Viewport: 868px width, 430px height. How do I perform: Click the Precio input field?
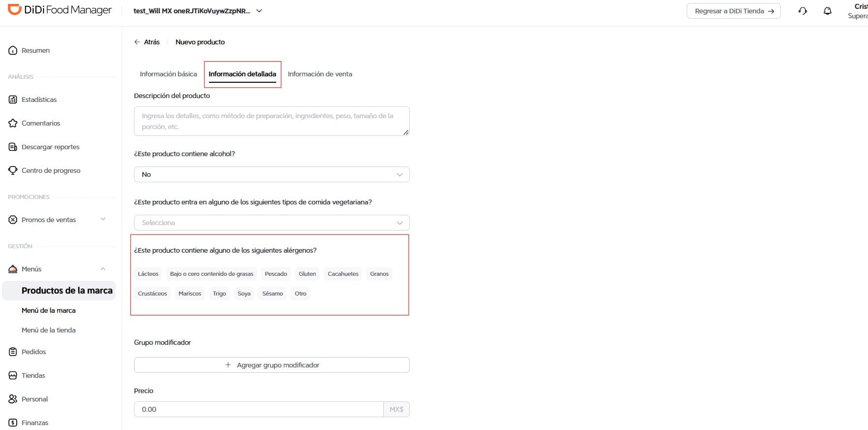click(x=259, y=409)
